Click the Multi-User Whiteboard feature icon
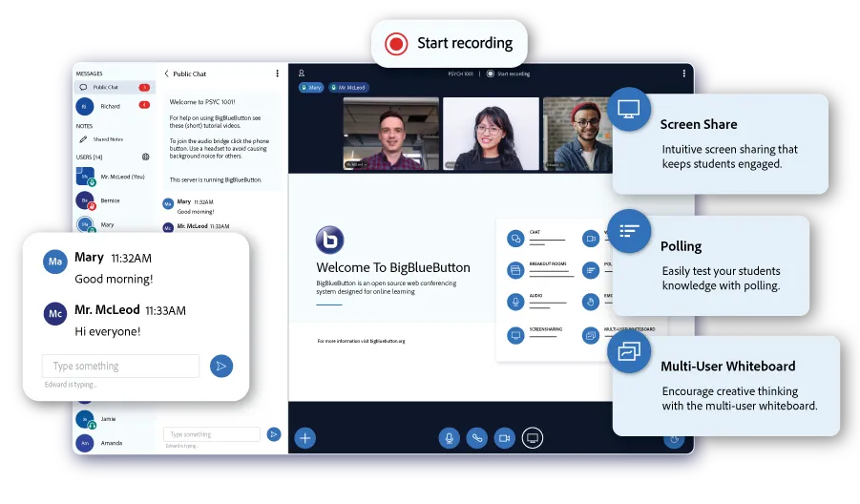 tap(629, 351)
